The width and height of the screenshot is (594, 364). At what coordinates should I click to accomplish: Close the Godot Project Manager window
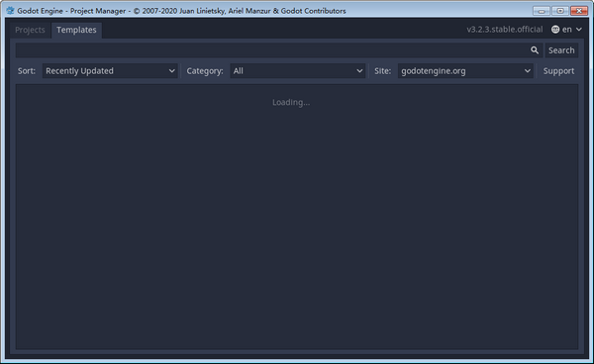[579, 11]
